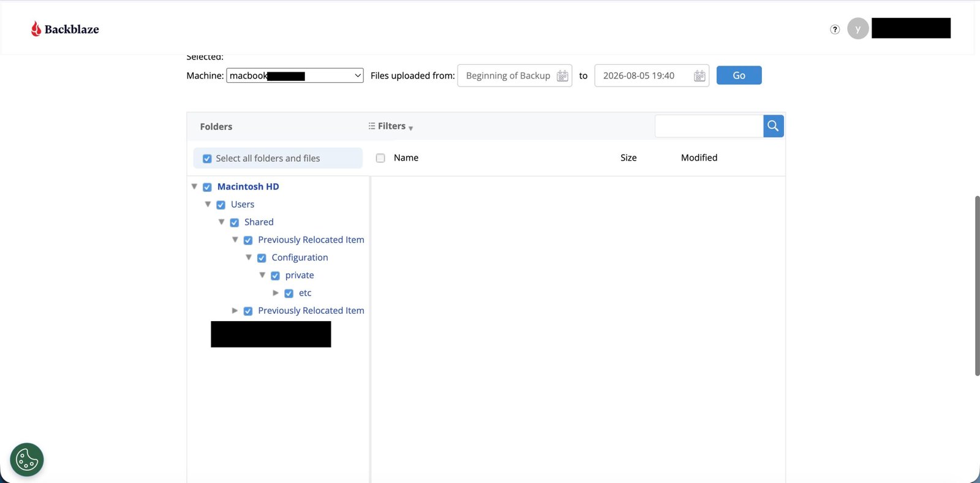Focus the file search input field

pos(709,126)
